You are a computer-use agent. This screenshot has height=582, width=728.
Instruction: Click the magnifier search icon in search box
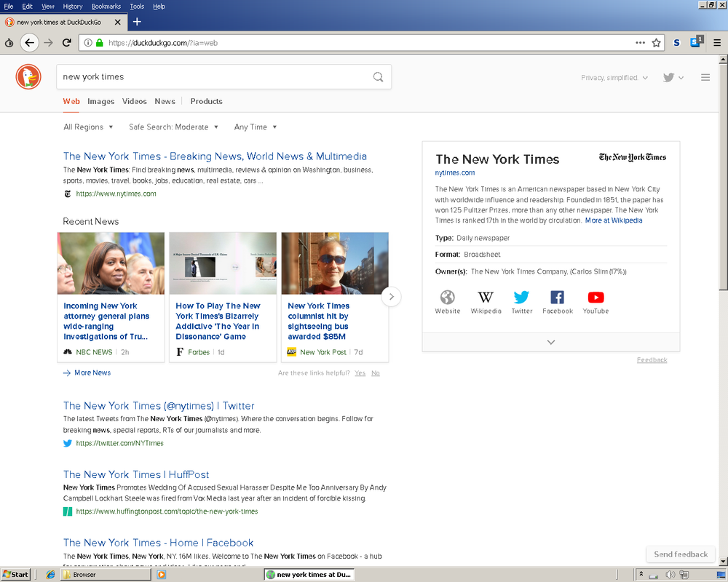tap(379, 76)
